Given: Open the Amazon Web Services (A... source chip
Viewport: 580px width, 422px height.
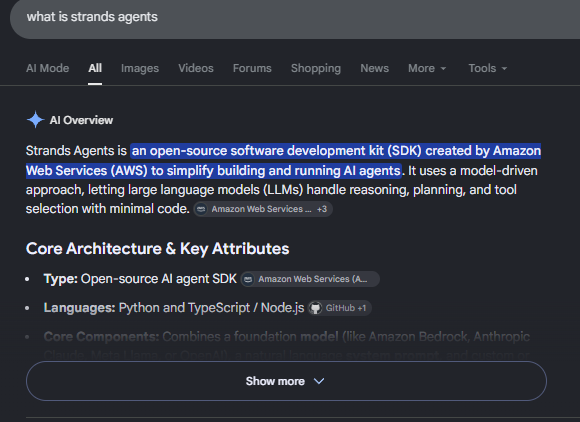Looking at the screenshot, I should tap(310, 279).
